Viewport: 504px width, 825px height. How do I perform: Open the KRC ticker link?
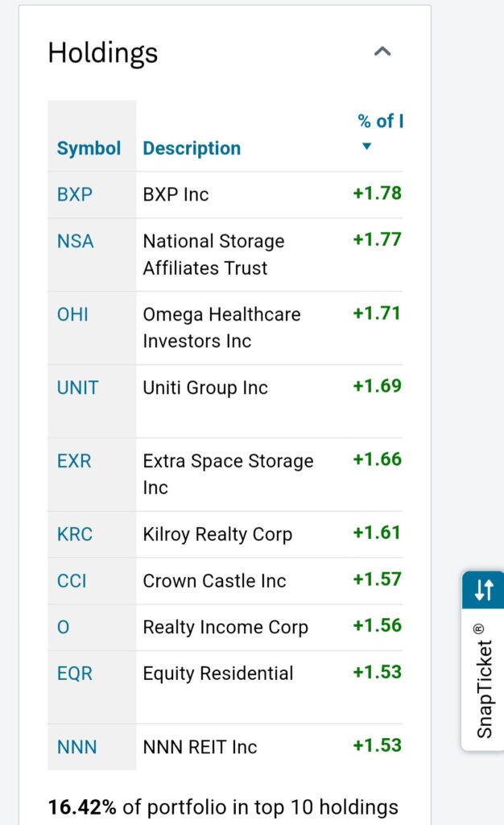(x=75, y=534)
